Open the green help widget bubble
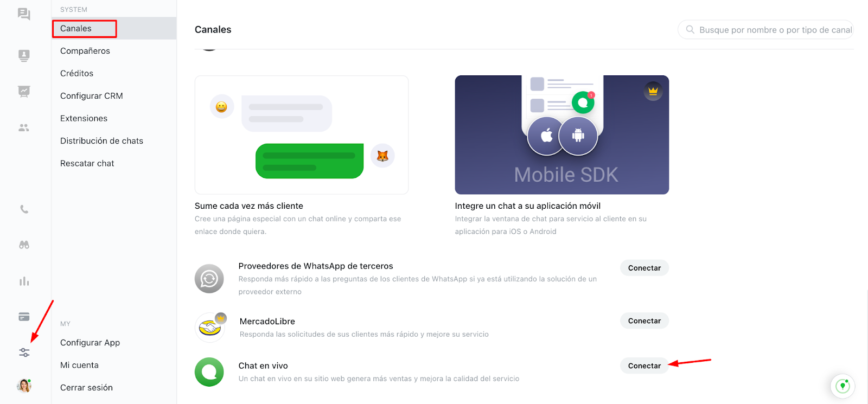Screen dimensions: 868x404 pyautogui.click(x=843, y=386)
